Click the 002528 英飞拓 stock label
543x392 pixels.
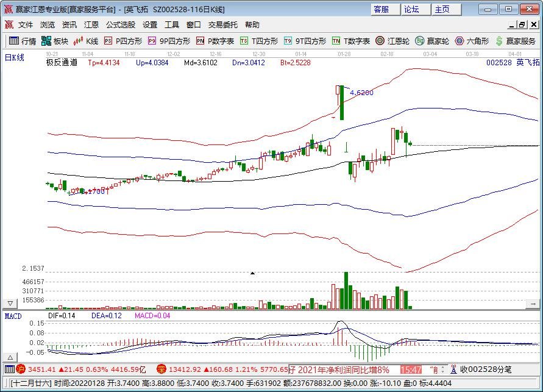513,63
